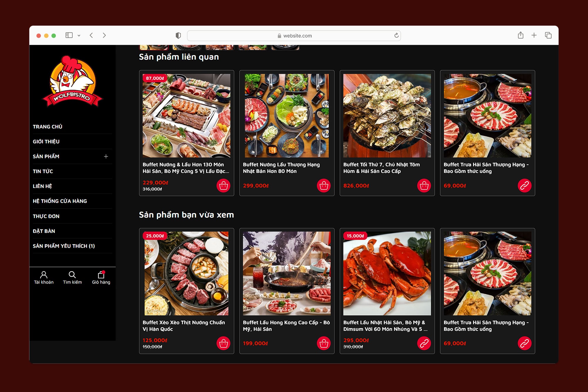
Task: Add the Buffet Xèo Xèo item to cart
Action: tap(223, 343)
